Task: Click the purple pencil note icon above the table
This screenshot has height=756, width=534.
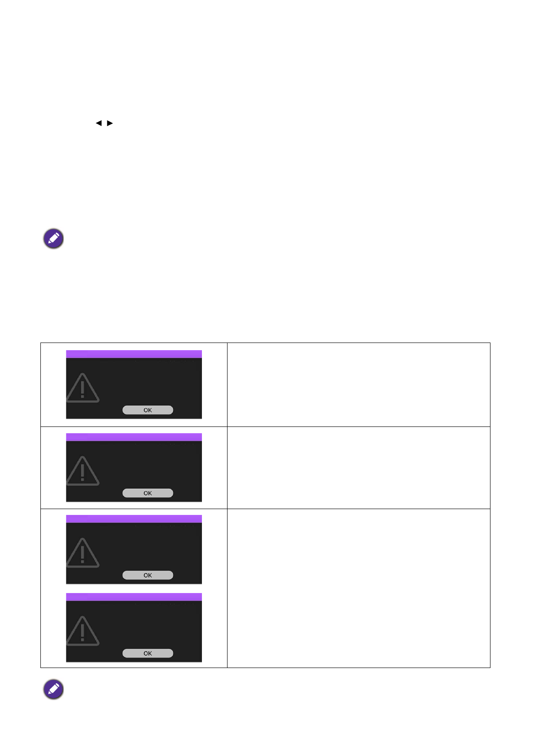Action: pyautogui.click(x=53, y=239)
